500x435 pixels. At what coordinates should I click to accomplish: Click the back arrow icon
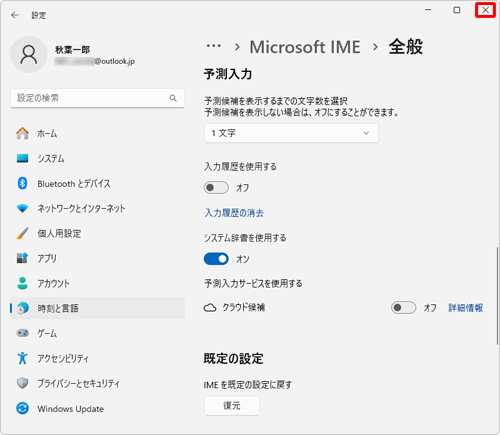click(15, 15)
